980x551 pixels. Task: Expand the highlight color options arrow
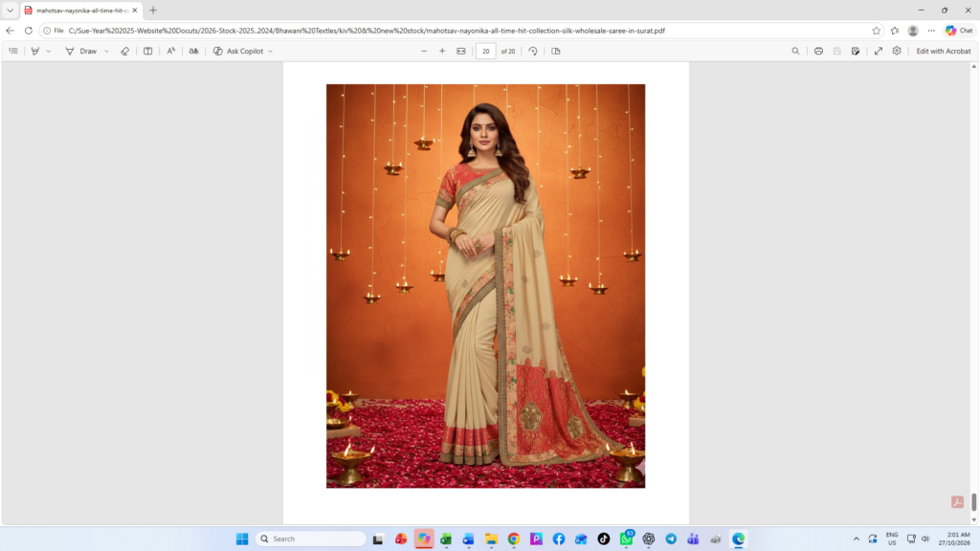(x=48, y=52)
